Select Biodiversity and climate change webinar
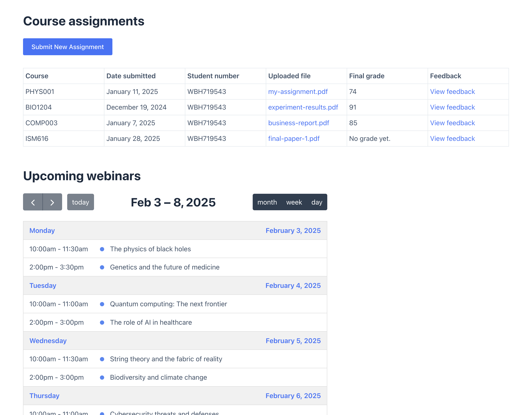 (x=175, y=377)
